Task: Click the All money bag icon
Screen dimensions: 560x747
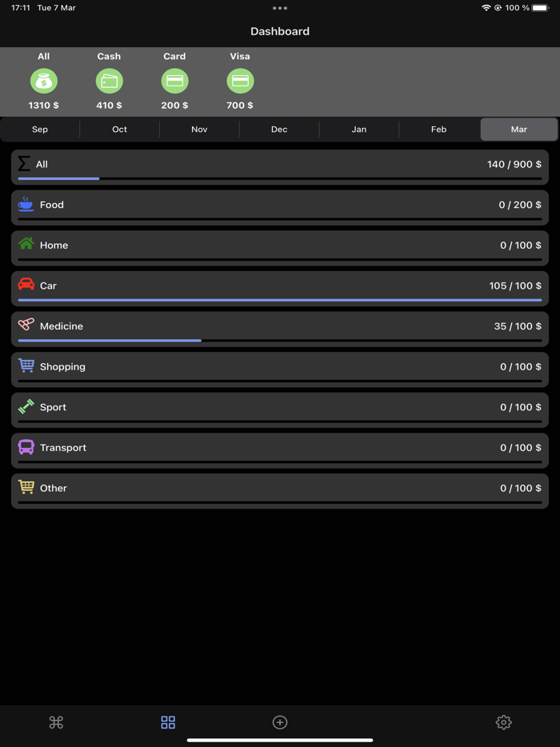Action: (44, 81)
